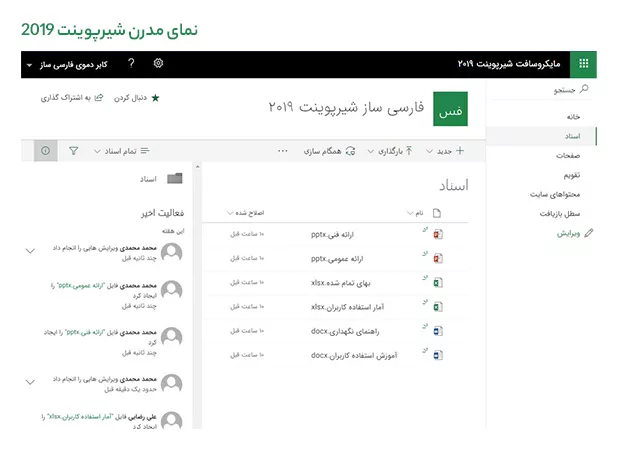Click the PowerPoint icon of ارائه عمومی.pptx

coord(438,259)
